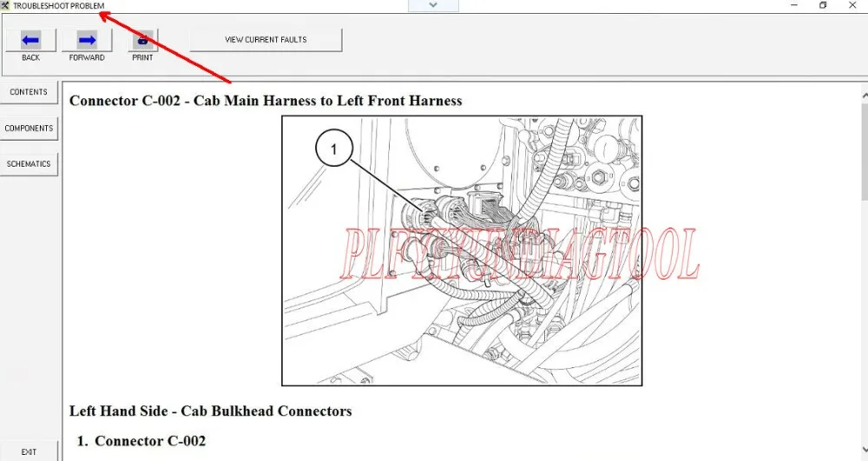Click the connector C-002 location diagram

point(462,251)
